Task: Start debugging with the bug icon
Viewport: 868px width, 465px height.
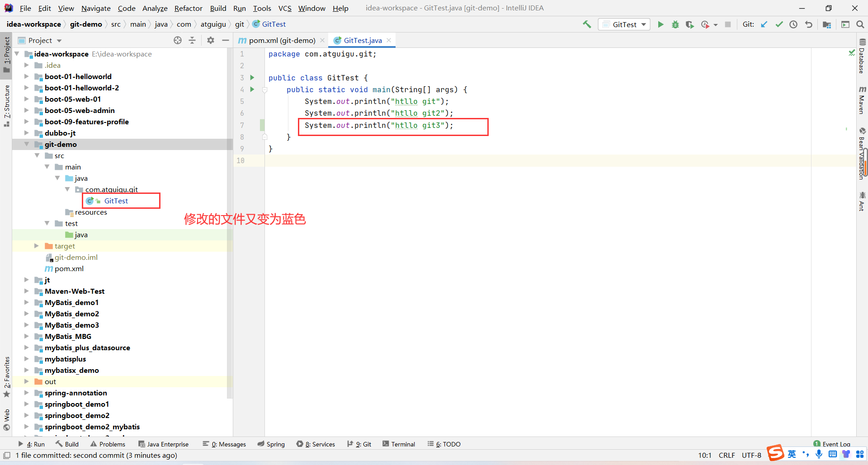Action: pos(675,24)
